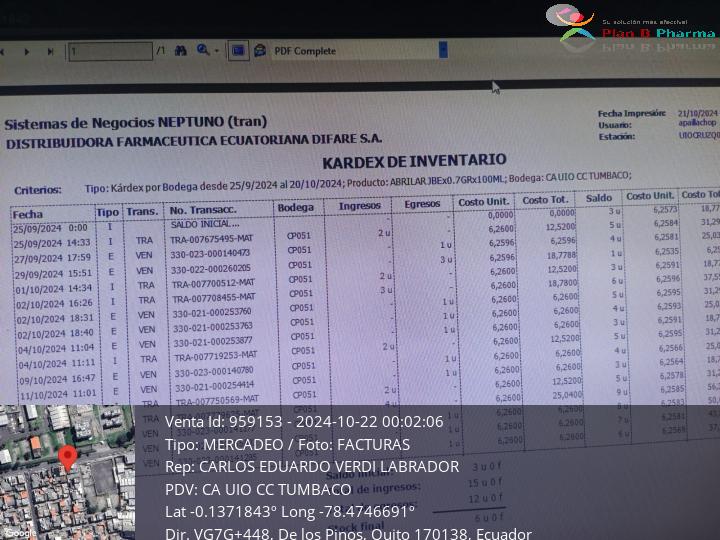Click the Egresos column header
This screenshot has height=540, width=720.
coord(422,204)
